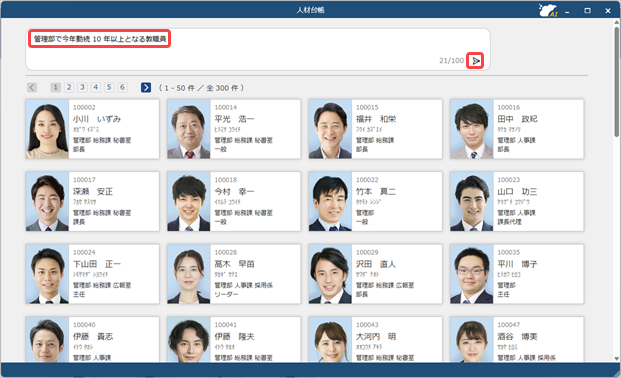Click the name 深瀬 安正
Screen dimensions: 621x378
tap(93, 191)
